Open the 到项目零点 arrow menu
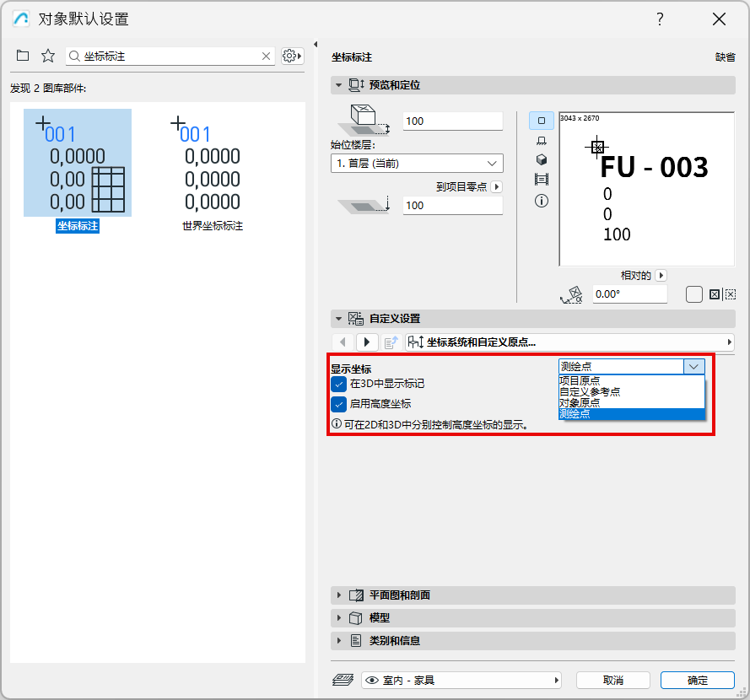Screen dimensions: 750x700 pos(497,186)
